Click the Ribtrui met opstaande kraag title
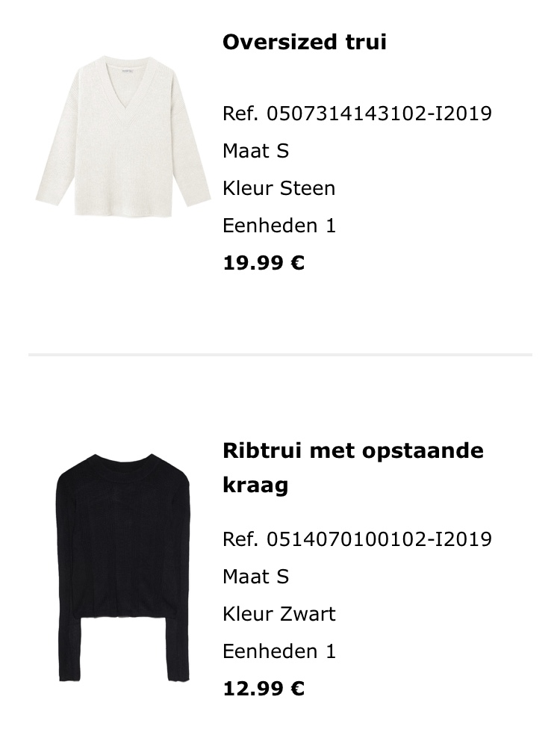 [x=353, y=468]
